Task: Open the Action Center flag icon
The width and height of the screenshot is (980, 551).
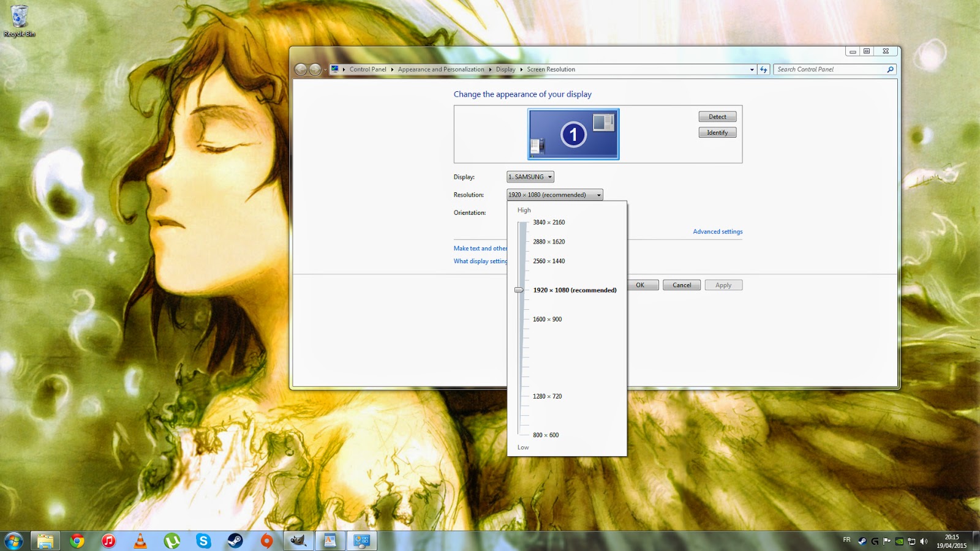Action: coord(887,541)
